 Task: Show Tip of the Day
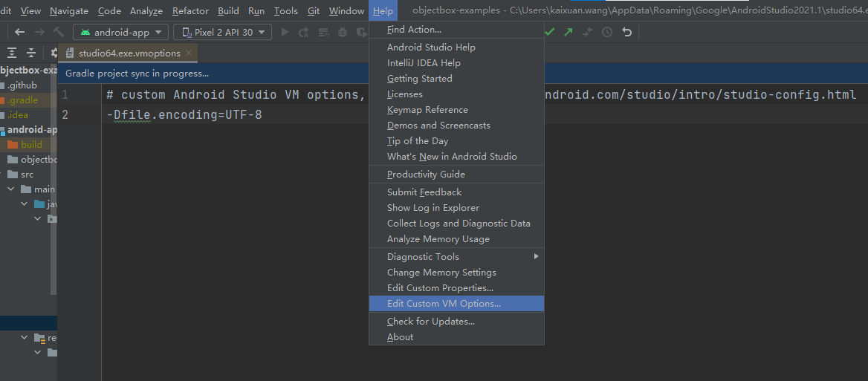(457, 141)
